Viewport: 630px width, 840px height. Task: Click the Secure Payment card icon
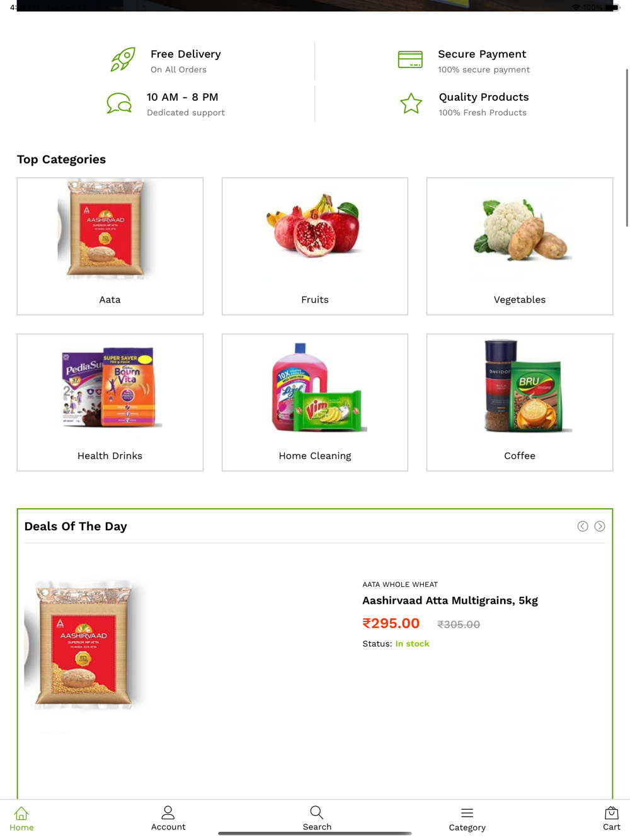pos(410,60)
